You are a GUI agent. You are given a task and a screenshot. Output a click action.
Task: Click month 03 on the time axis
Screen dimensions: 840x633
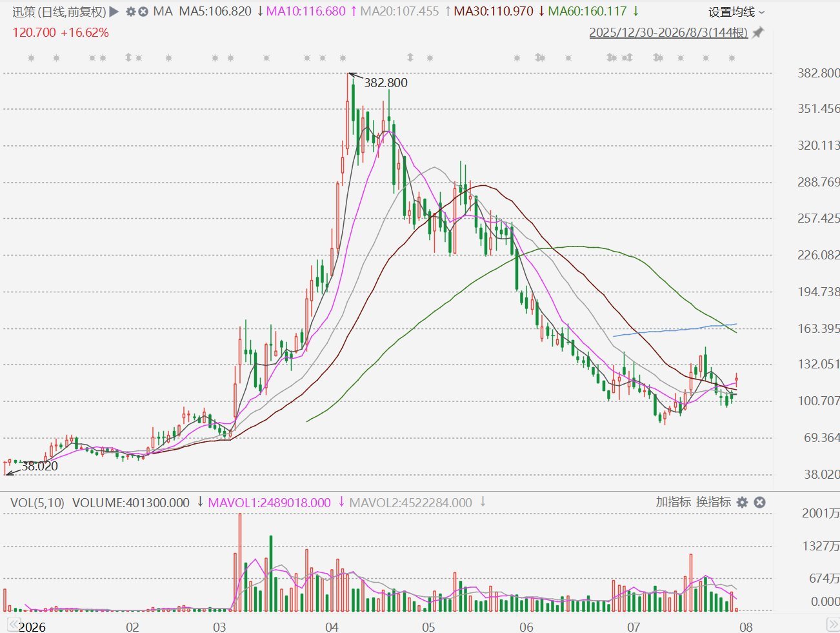click(x=219, y=627)
